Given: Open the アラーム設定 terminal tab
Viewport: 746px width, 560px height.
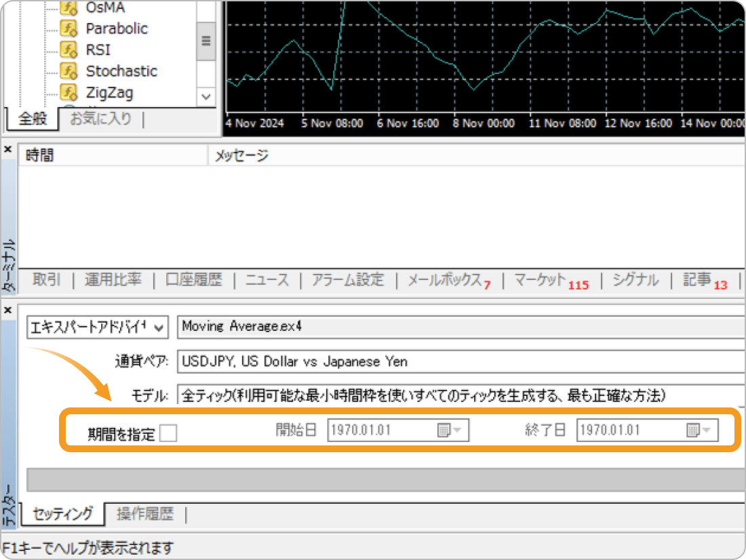Looking at the screenshot, I should pos(348,279).
